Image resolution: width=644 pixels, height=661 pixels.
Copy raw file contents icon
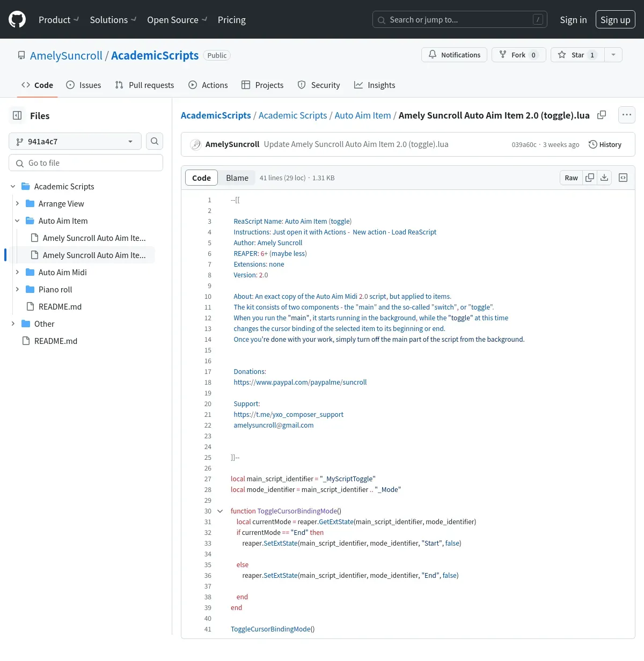click(590, 178)
